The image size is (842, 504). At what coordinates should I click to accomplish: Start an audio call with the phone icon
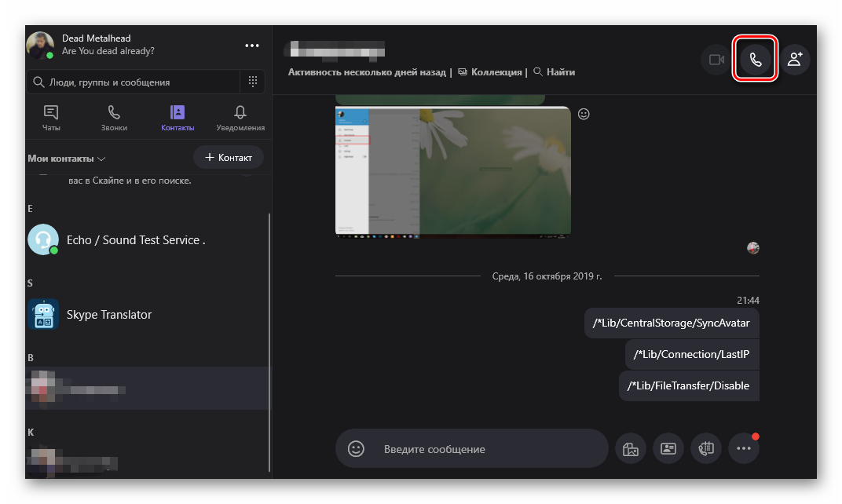tap(756, 60)
